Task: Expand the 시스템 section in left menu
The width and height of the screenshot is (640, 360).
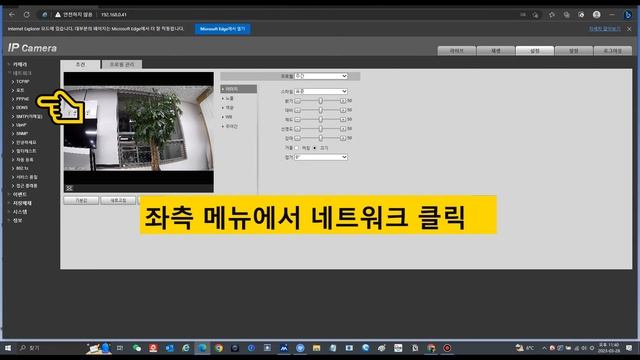Action: pos(20,212)
